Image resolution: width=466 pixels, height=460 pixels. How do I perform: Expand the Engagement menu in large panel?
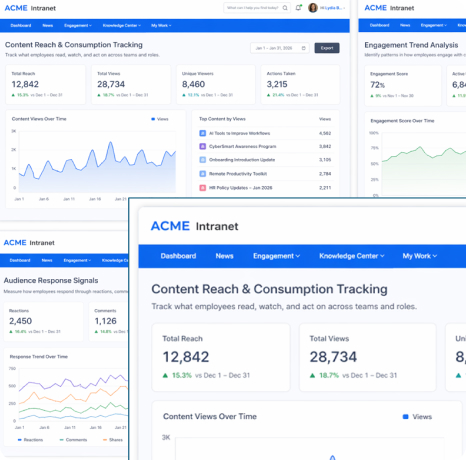click(276, 256)
